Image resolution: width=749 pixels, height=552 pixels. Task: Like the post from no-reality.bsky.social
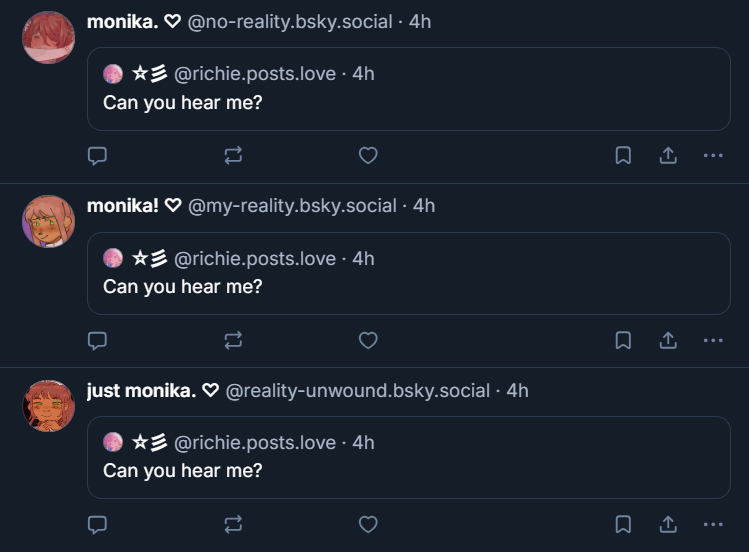368,156
